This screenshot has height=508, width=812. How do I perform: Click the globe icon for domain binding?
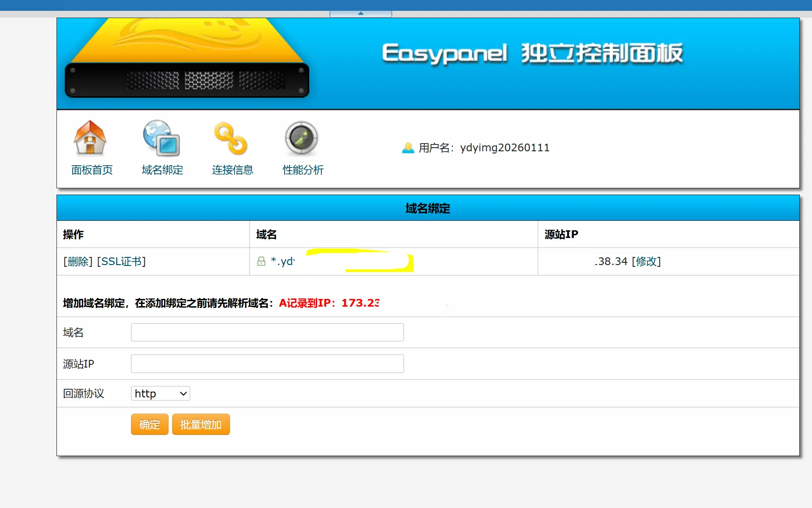tap(161, 138)
